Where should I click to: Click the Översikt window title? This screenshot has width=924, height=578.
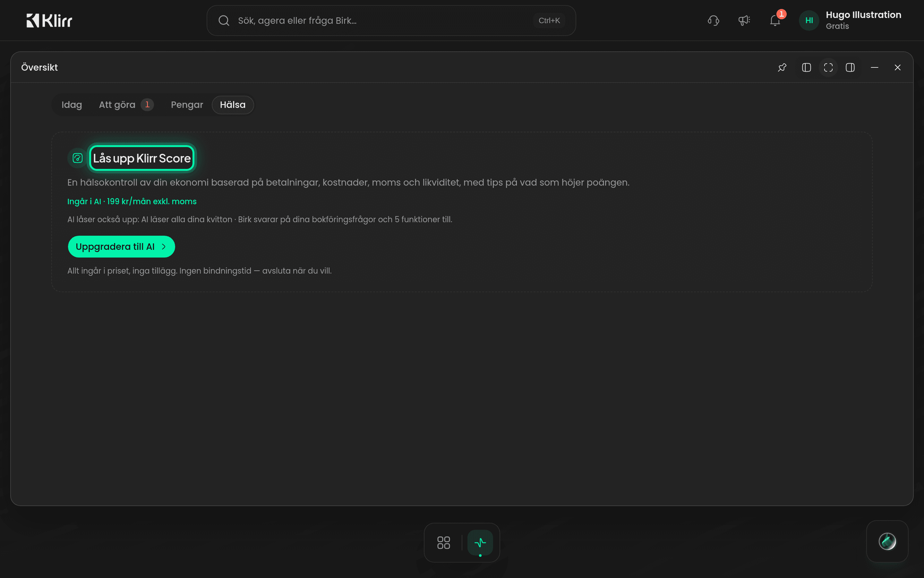[40, 68]
